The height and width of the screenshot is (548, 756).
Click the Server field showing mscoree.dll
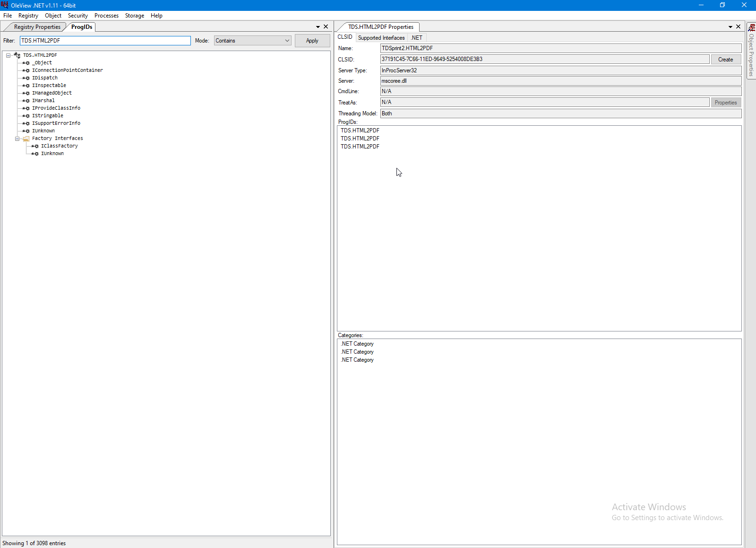pyautogui.click(x=561, y=81)
